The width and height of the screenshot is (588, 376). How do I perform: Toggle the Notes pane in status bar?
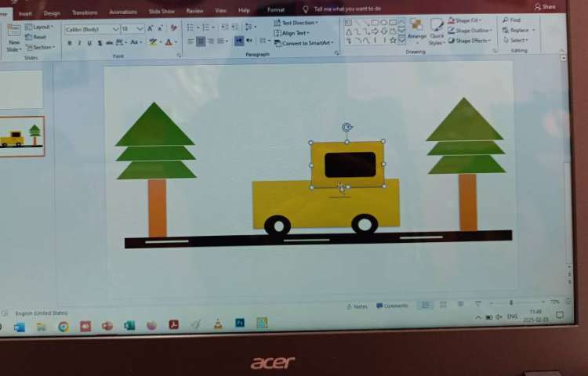coord(357,306)
